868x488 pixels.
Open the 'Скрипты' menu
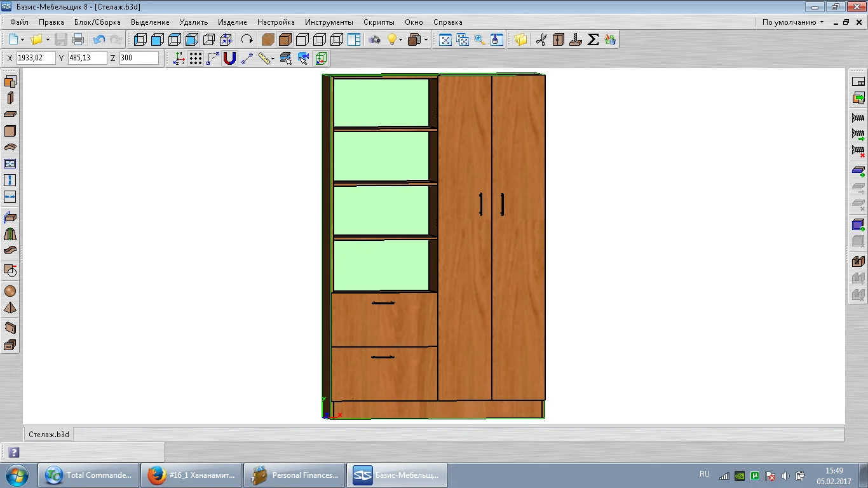379,22
